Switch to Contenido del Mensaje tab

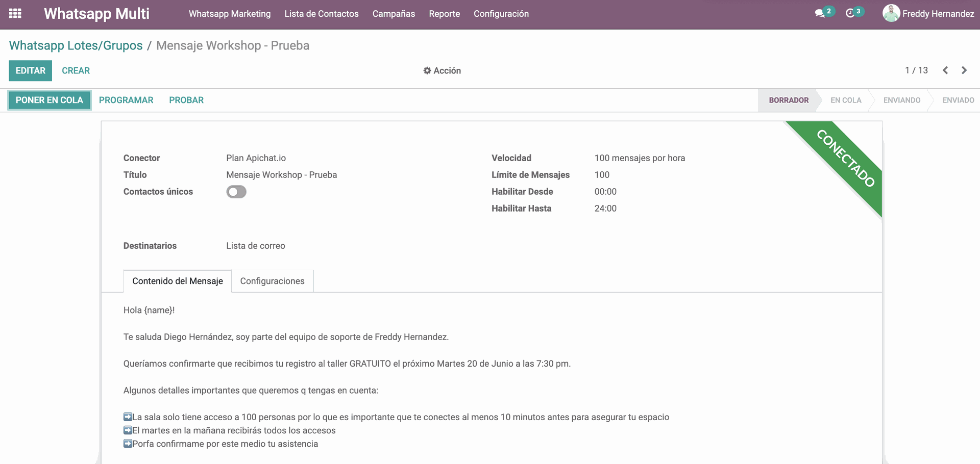click(x=178, y=281)
